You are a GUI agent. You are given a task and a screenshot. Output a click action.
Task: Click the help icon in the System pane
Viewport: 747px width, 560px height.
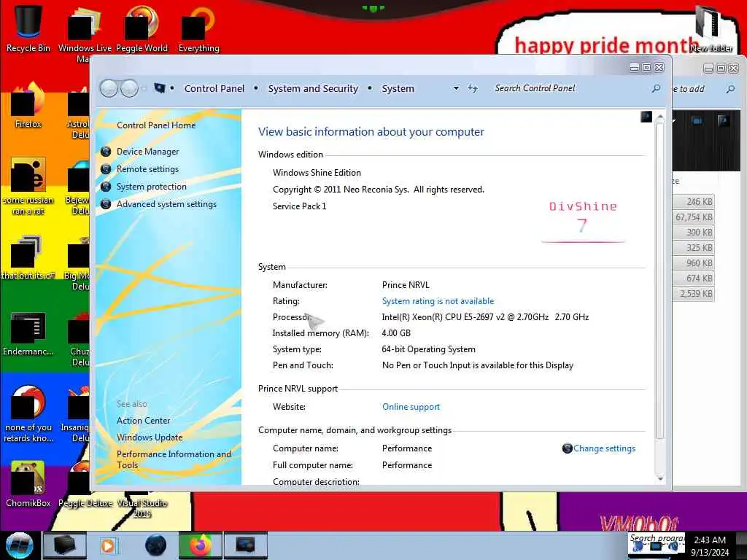pyautogui.click(x=646, y=117)
